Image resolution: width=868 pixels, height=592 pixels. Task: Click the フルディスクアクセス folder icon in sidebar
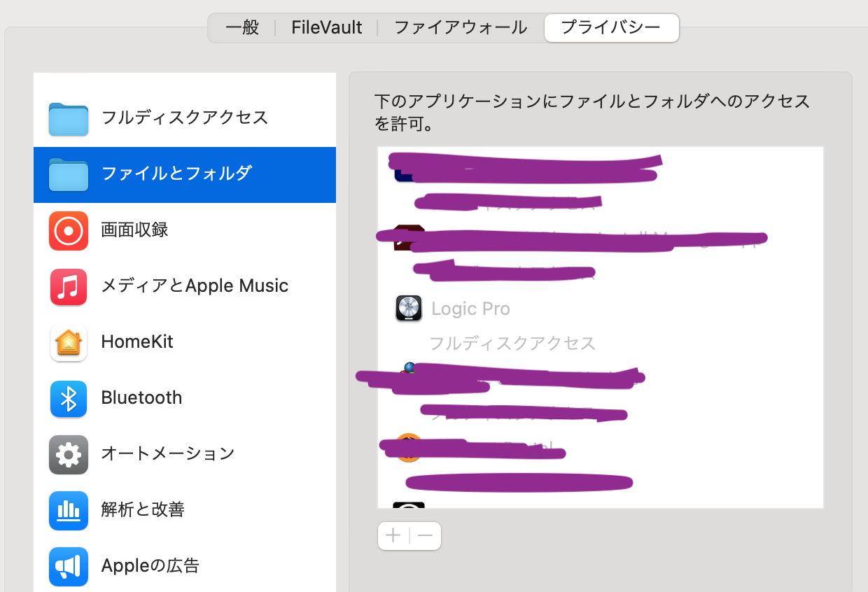[x=69, y=118]
